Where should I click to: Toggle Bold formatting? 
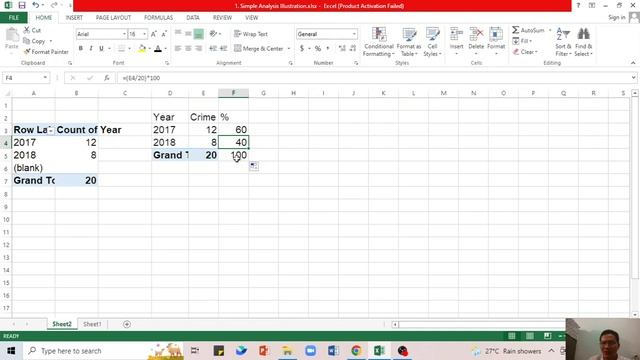(x=80, y=49)
